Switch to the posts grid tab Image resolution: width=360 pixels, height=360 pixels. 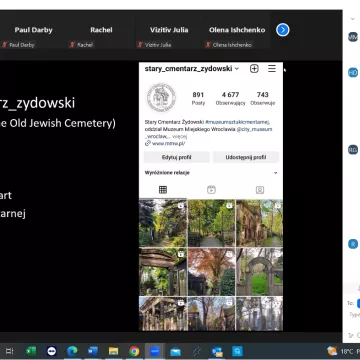coord(163,190)
